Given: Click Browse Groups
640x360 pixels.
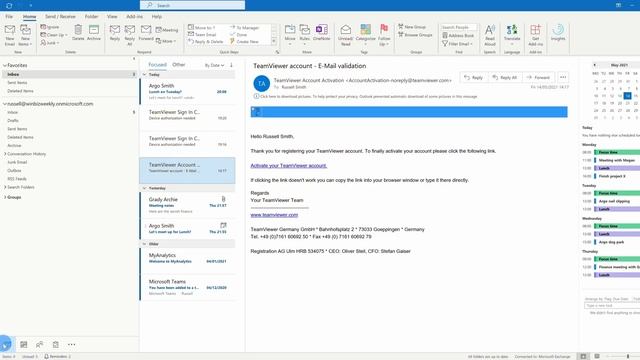Looking at the screenshot, I should (x=415, y=35).
